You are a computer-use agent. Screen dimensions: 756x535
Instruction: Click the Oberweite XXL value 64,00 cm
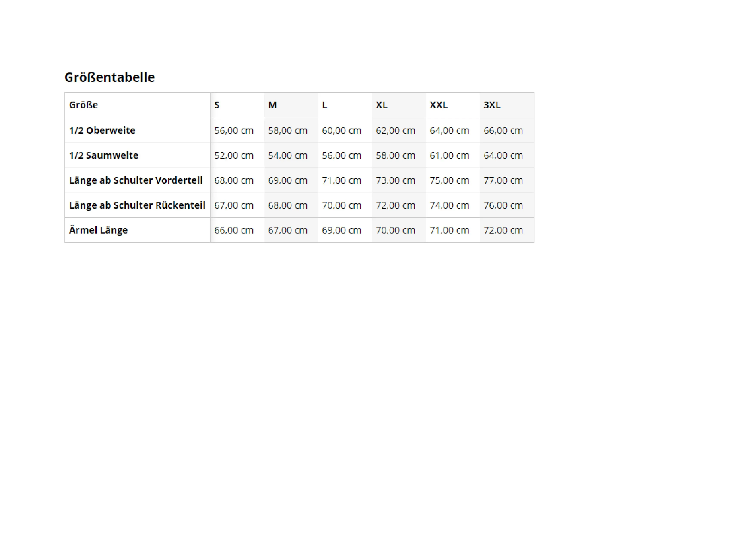point(449,130)
